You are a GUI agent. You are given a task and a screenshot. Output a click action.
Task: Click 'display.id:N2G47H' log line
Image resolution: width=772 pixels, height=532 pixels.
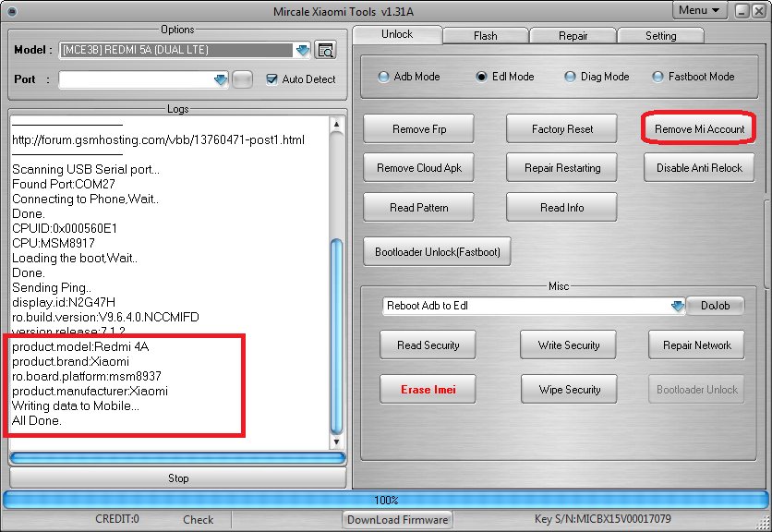64,302
